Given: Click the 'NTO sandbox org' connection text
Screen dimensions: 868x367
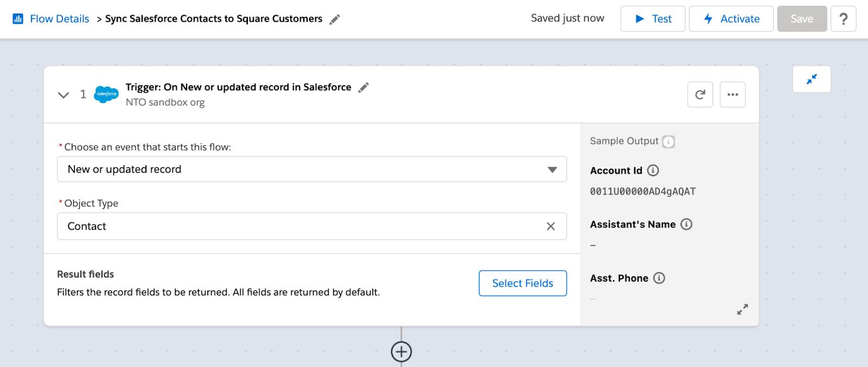Looking at the screenshot, I should point(165,102).
